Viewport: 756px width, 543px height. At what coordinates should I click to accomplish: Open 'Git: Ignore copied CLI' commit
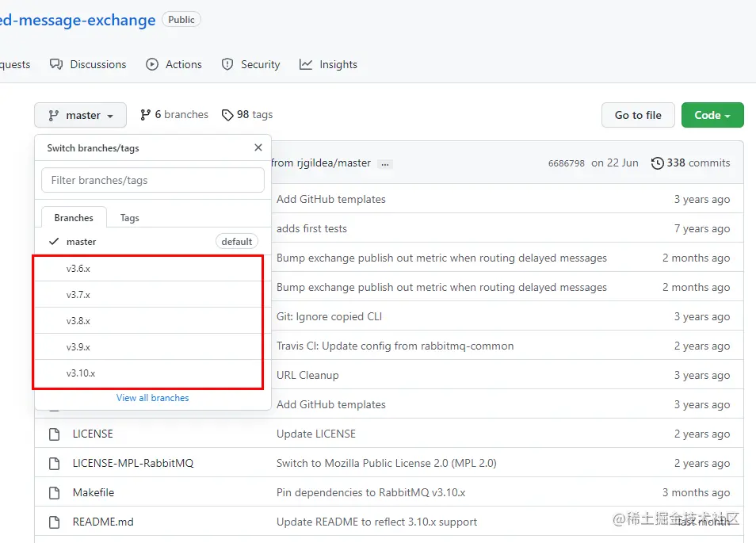(330, 317)
